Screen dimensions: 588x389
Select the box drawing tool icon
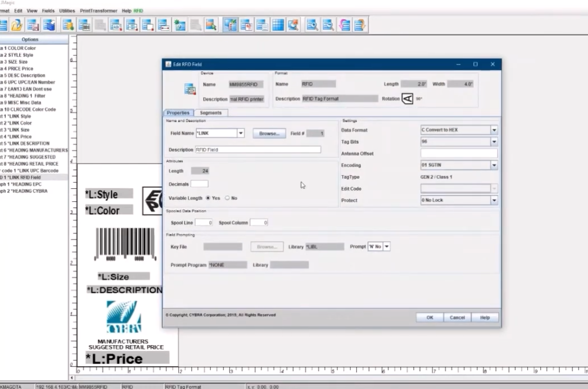tap(148, 25)
